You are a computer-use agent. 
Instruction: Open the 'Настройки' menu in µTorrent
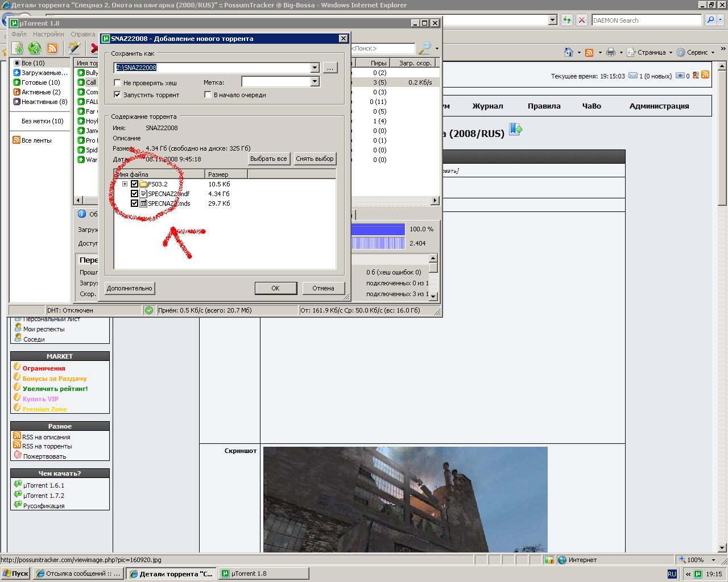48,34
